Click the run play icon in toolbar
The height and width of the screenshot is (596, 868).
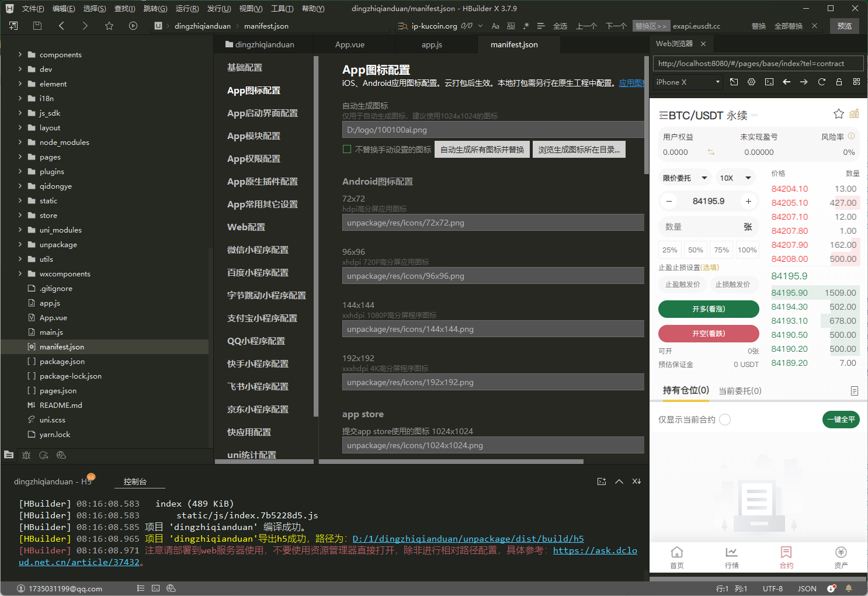click(133, 26)
